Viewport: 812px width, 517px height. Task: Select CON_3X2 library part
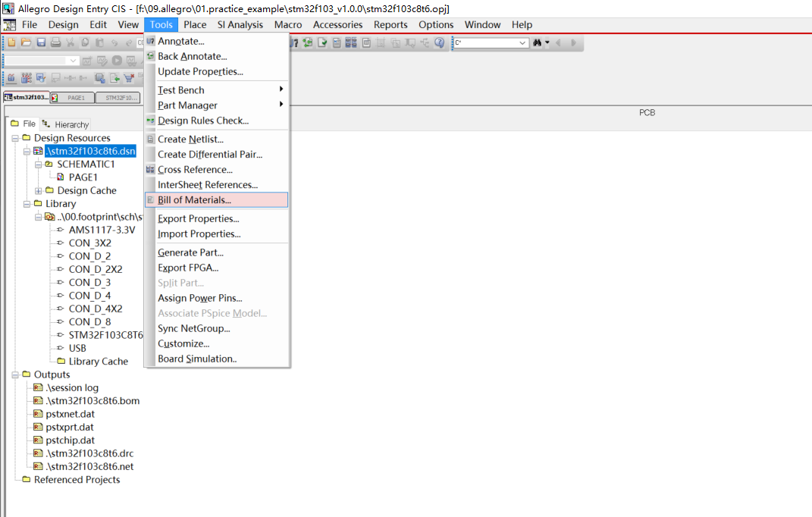coord(90,243)
